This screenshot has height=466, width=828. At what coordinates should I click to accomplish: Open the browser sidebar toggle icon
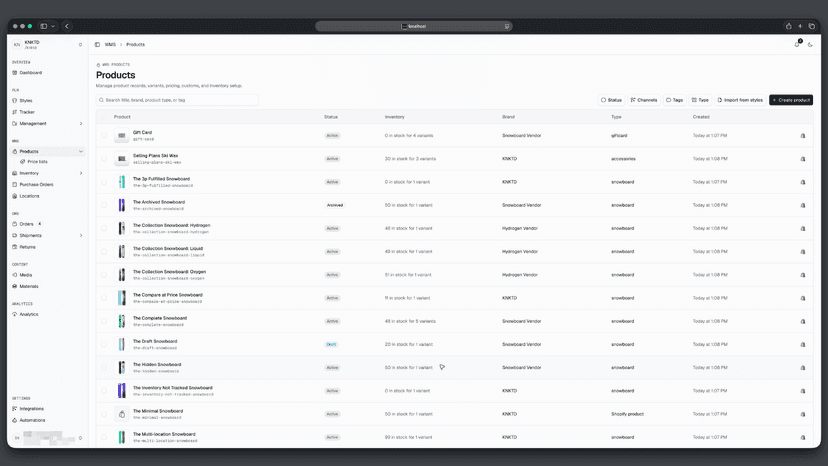click(x=44, y=26)
